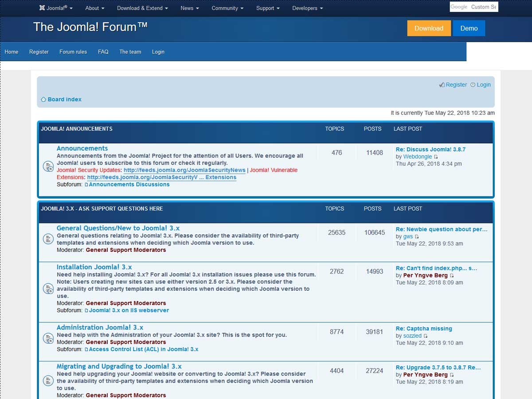Click the Announcements forum status icon
This screenshot has width=532, height=399.
(x=48, y=166)
